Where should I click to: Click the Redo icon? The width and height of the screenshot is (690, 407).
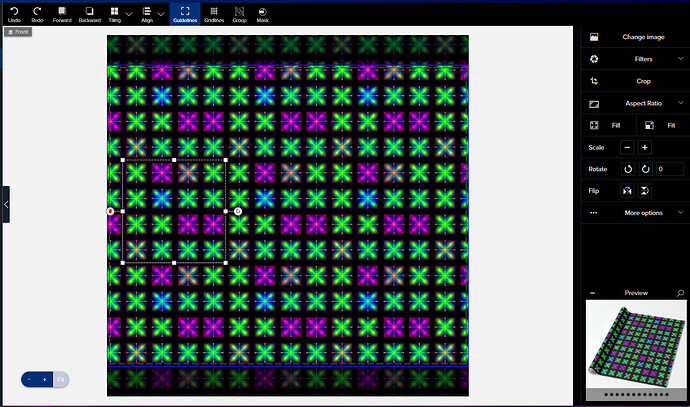point(37,11)
